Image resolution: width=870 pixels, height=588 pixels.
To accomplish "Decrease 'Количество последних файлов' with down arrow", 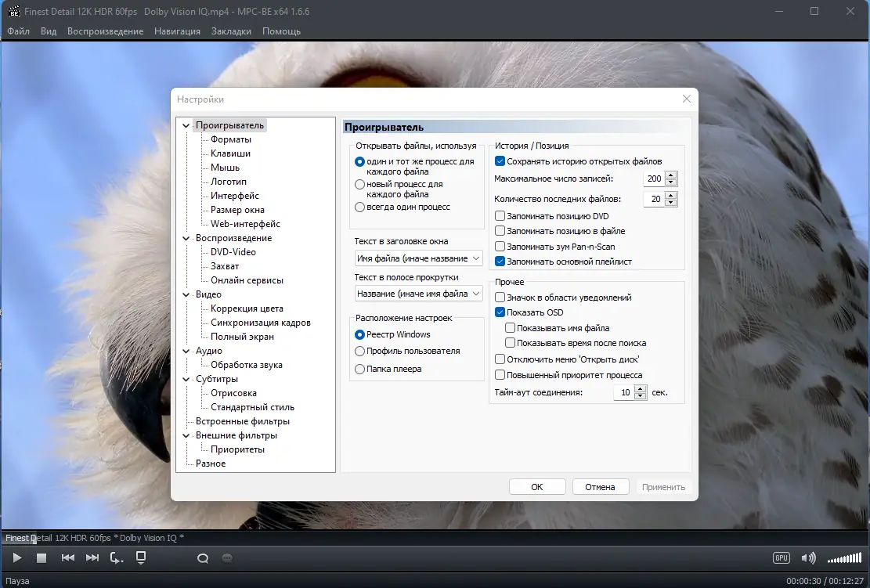I will tap(671, 203).
